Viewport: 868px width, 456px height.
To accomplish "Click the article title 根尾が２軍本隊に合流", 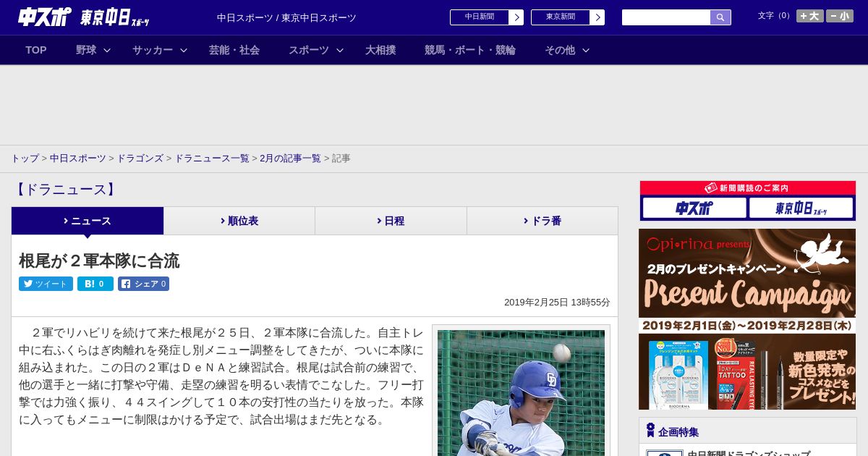I will click(99, 261).
